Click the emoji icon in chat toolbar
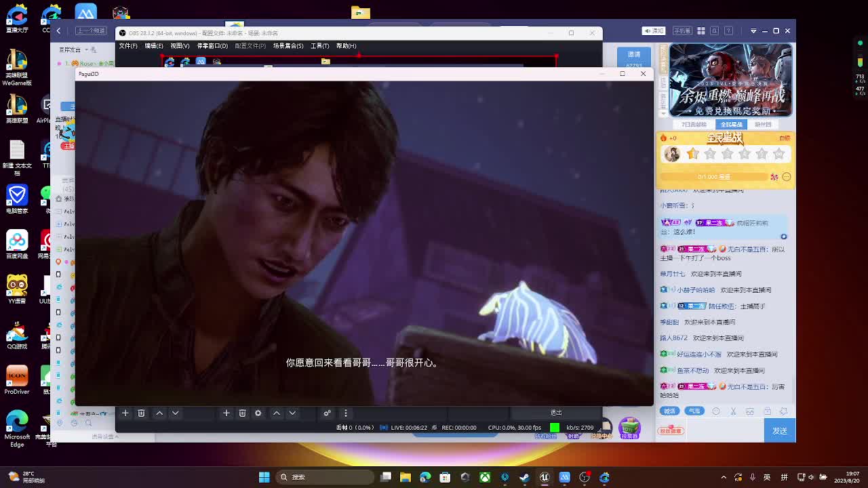 click(716, 411)
